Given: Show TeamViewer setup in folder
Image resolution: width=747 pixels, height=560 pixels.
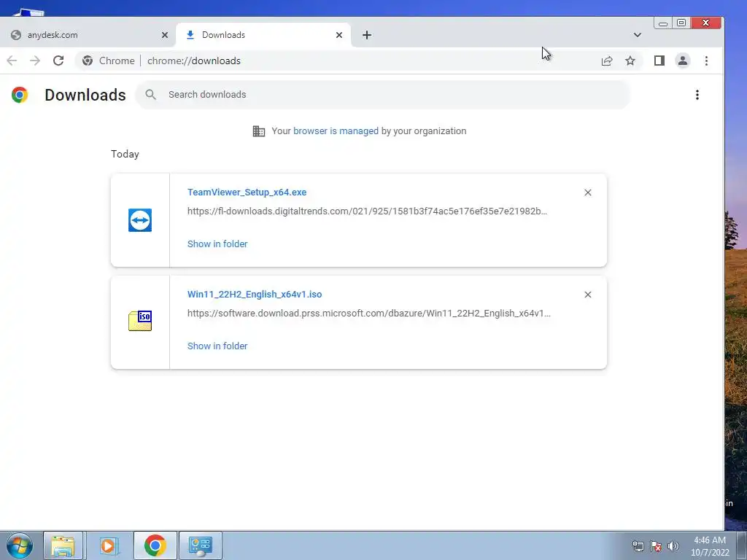Looking at the screenshot, I should pyautogui.click(x=217, y=244).
